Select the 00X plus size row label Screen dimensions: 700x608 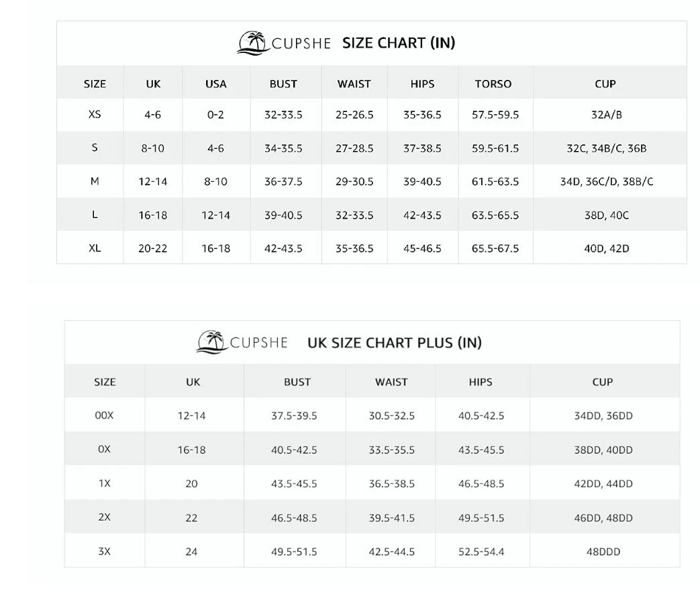[x=104, y=415]
